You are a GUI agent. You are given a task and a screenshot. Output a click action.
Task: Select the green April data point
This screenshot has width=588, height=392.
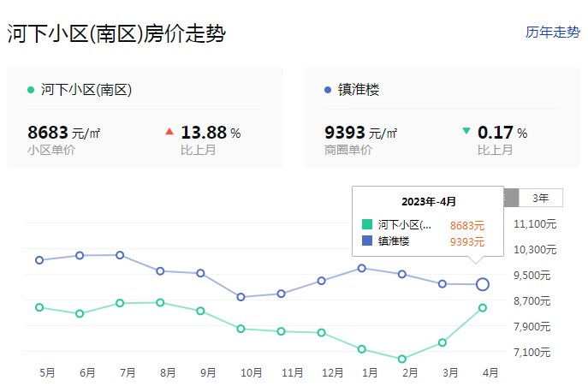(x=483, y=307)
